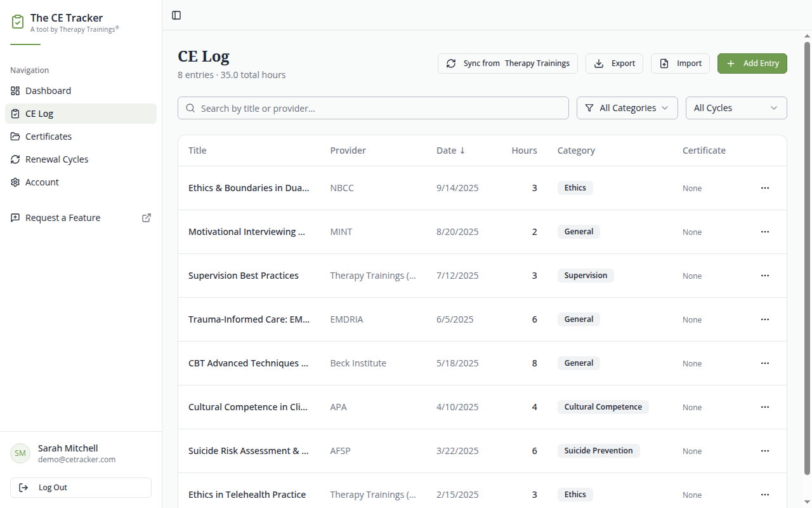Open row menu for Supervision Best Practices
Image resolution: width=812 pixels, height=508 pixels.
(x=765, y=276)
